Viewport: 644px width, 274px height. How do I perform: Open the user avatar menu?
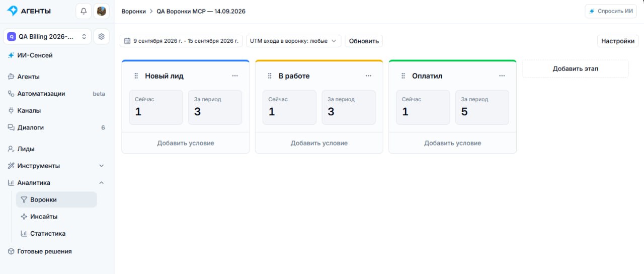pyautogui.click(x=102, y=11)
